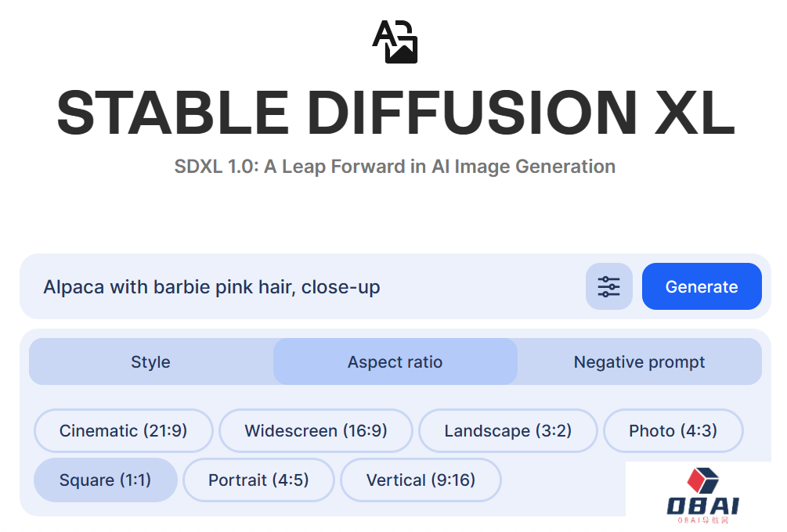Click into the Alpaca prompt text field

click(305, 287)
